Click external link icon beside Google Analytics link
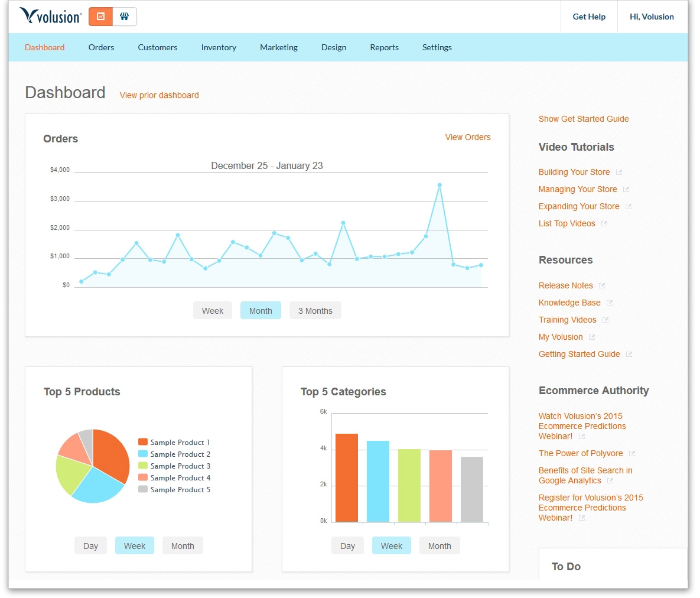 coord(610,481)
